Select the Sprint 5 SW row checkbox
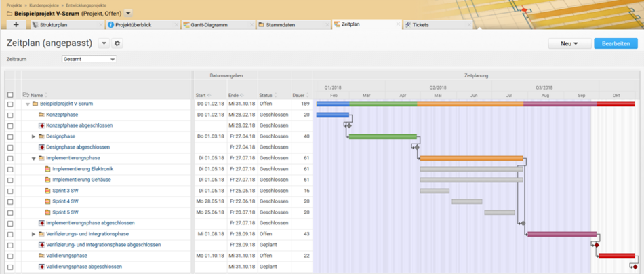644x274 pixels. 10,212
